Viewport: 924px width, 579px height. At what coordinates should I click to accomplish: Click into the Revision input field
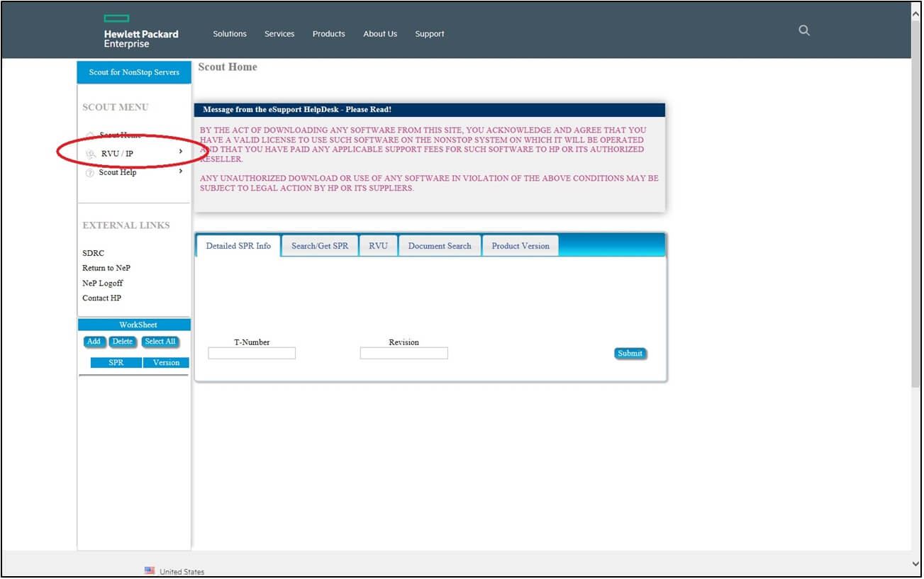(x=403, y=353)
